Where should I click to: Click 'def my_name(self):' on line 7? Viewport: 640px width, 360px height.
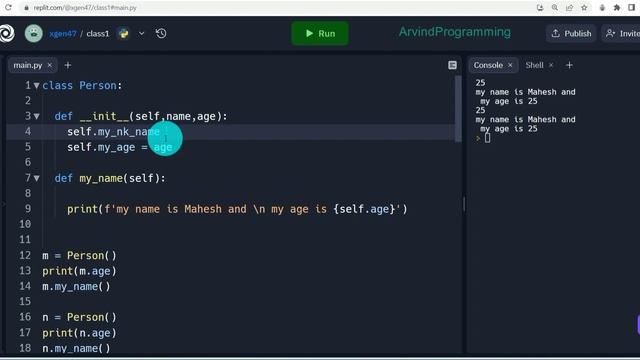[110, 178]
